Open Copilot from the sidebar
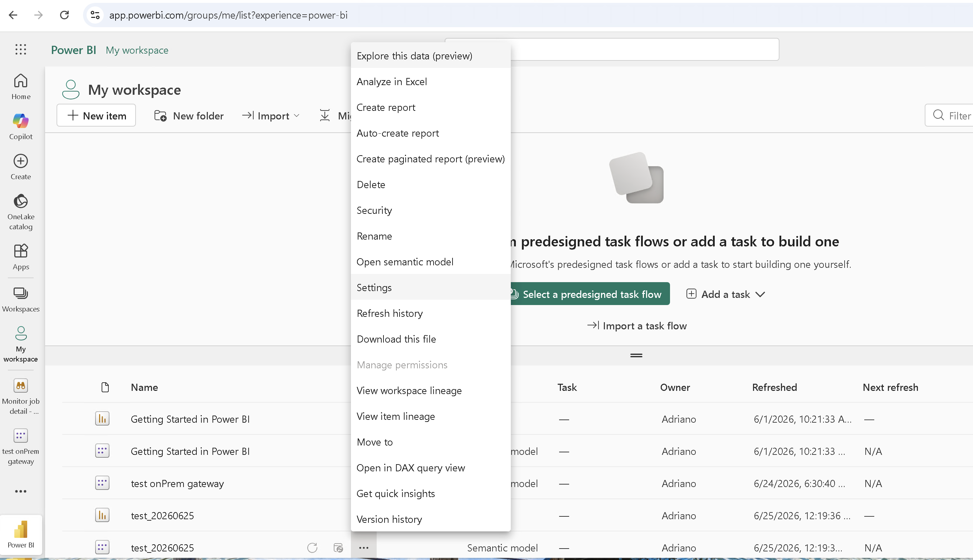Image resolution: width=973 pixels, height=560 pixels. (x=21, y=127)
